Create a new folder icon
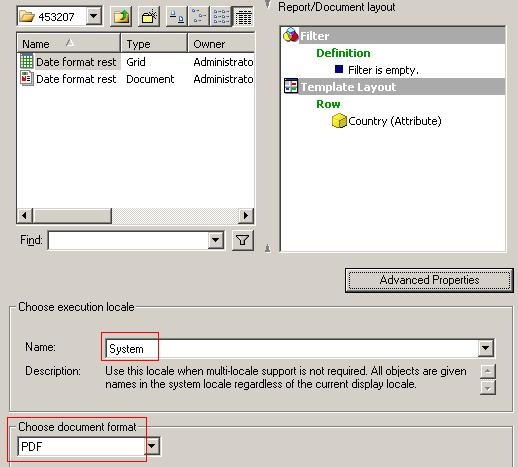This screenshot has width=518, height=467. coord(149,17)
